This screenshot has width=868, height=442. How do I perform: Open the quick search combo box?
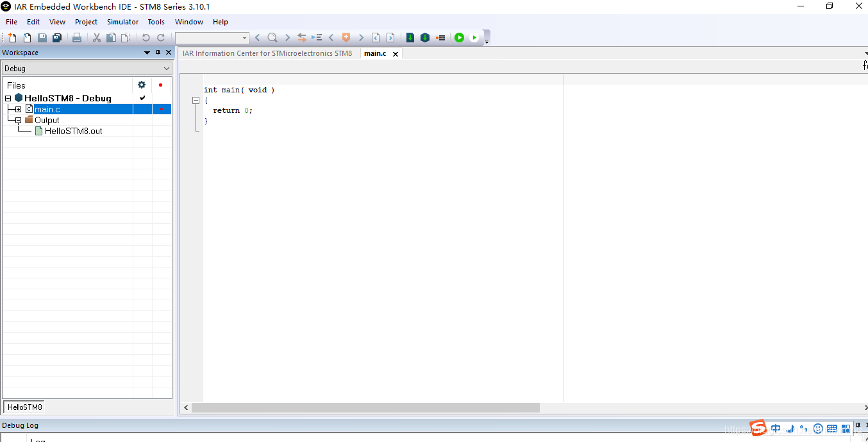[x=212, y=38]
